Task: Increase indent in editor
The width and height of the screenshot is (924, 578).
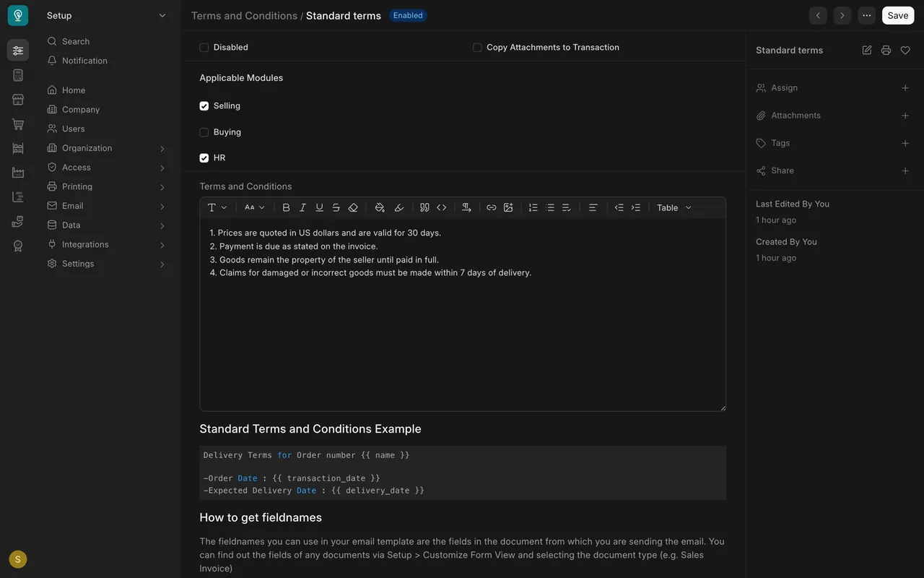Action: coord(635,207)
